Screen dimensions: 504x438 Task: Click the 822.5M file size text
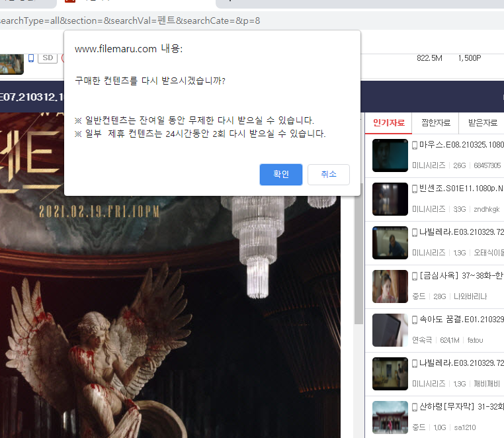click(429, 58)
